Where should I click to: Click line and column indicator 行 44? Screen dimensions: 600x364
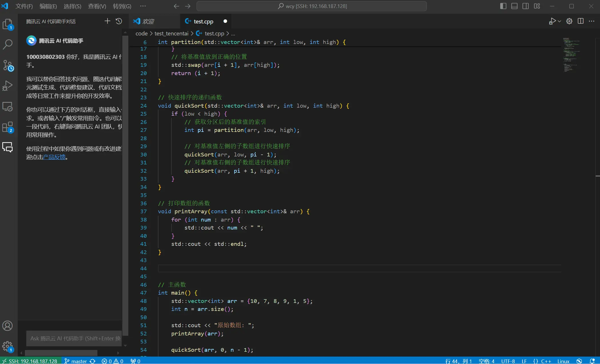click(459, 361)
